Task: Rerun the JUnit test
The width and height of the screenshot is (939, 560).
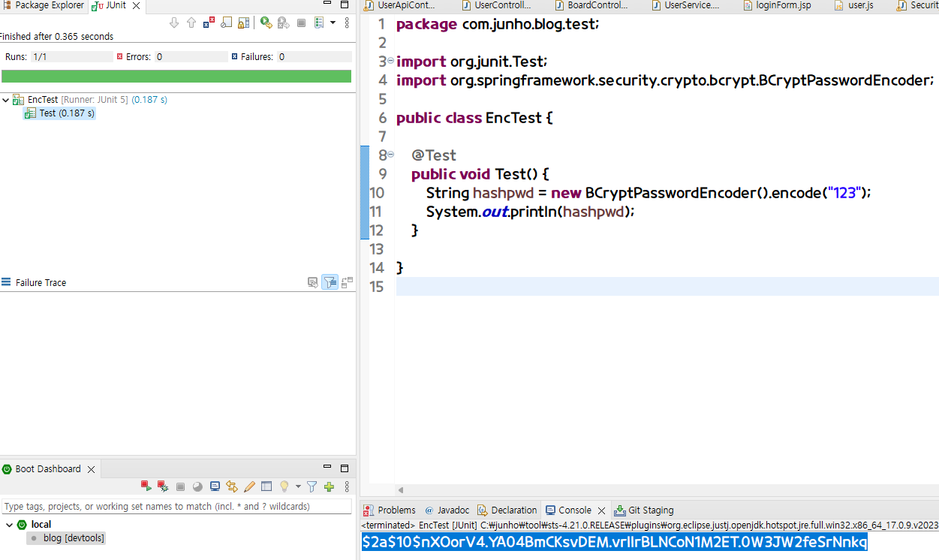Action: pos(266,23)
